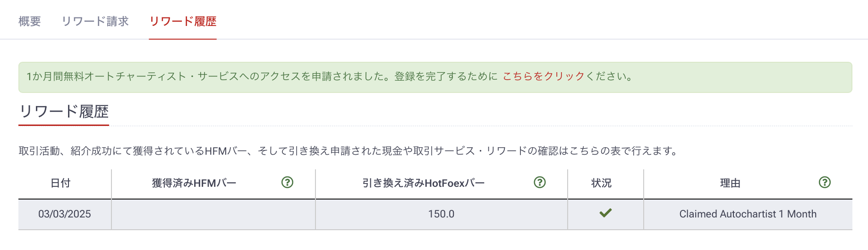Click the 日付 column header
868x250 pixels.
60,183
